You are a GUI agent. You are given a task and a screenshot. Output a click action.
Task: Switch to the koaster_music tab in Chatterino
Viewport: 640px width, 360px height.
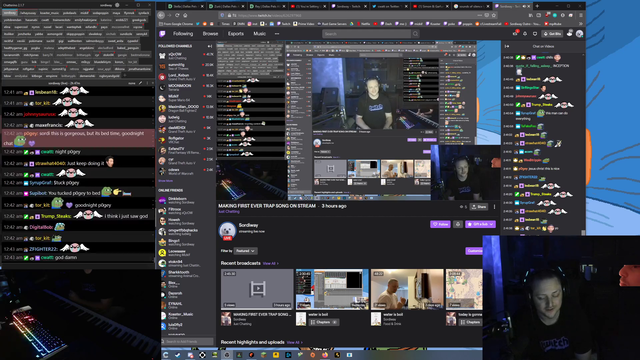tap(49, 13)
